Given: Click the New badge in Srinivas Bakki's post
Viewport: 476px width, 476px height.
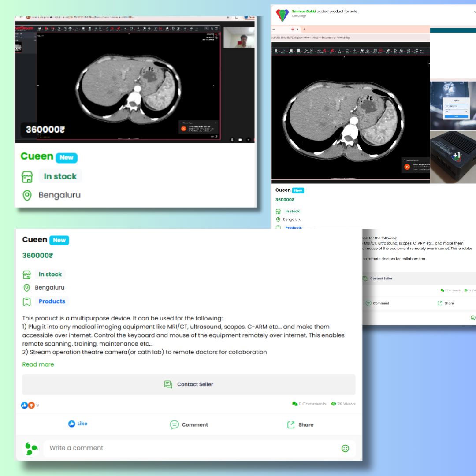Looking at the screenshot, I should pyautogui.click(x=298, y=190).
